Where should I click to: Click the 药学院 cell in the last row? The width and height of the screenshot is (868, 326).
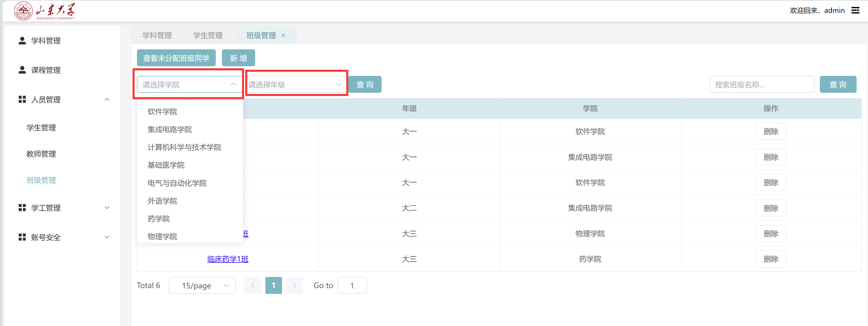click(590, 259)
